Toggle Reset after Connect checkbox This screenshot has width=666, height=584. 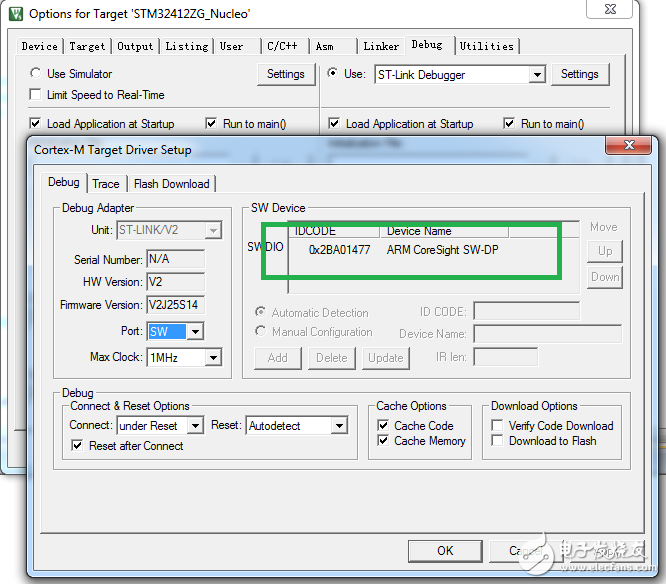77,445
